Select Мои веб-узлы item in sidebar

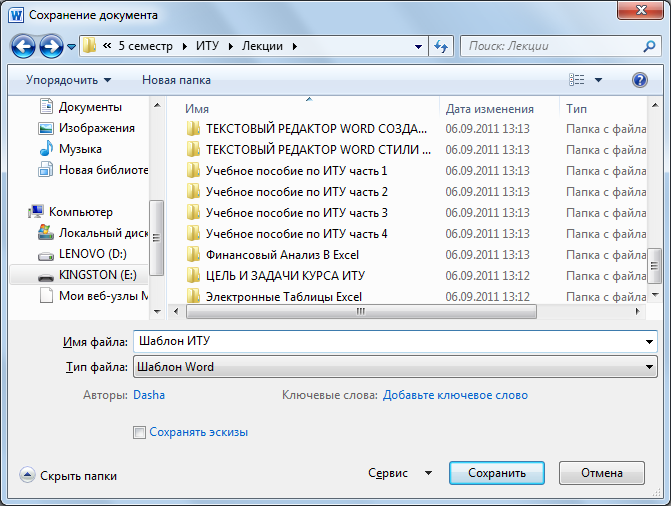[93, 295]
